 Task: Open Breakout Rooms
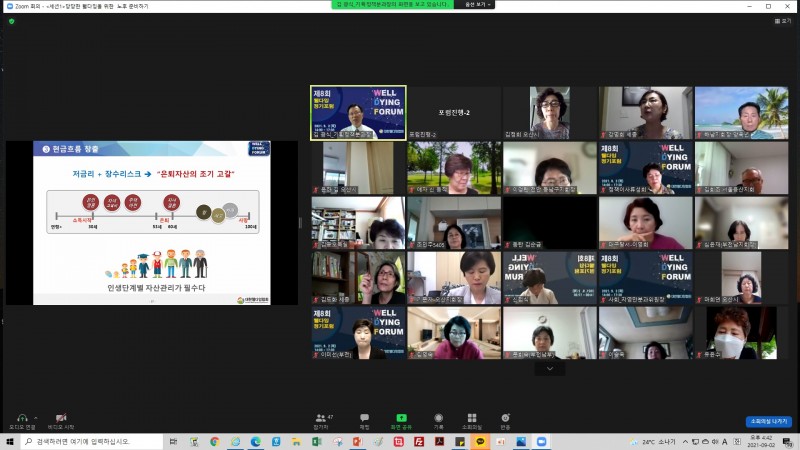471,417
